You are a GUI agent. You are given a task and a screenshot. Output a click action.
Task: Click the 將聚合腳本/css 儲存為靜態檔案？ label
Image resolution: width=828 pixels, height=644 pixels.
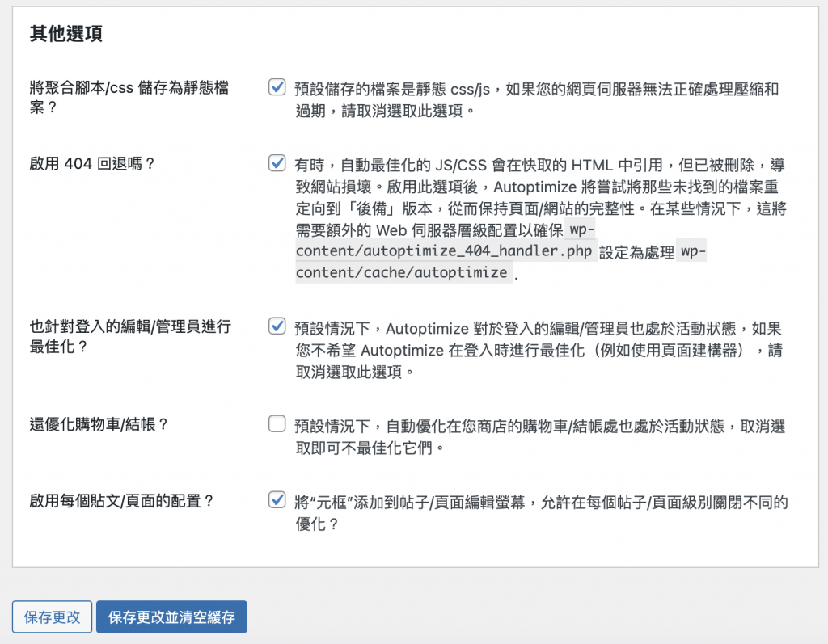pyautogui.click(x=129, y=97)
